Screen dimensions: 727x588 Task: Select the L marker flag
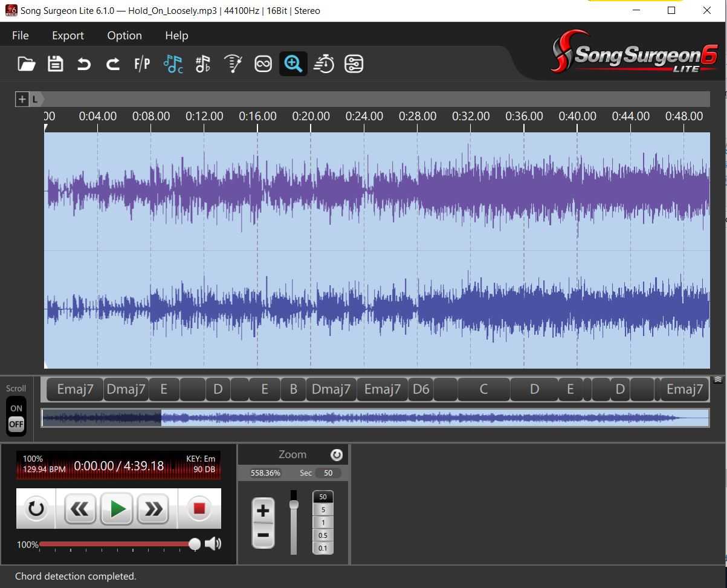click(x=36, y=99)
